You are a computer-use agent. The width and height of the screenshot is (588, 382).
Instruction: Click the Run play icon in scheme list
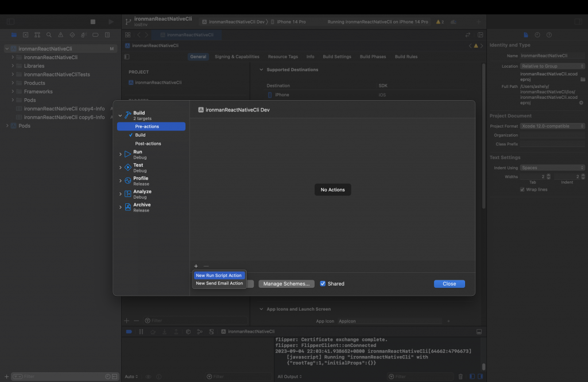tap(128, 154)
